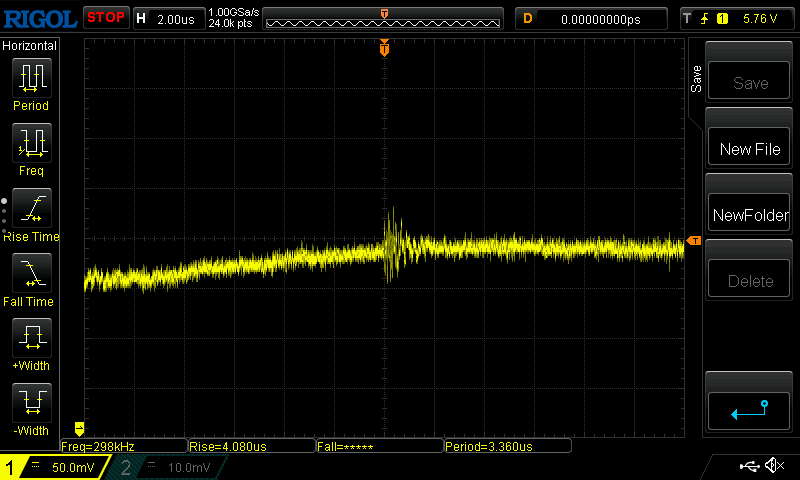This screenshot has width=800, height=480.
Task: Select channel 2 10.0mV label
Action: [x=168, y=467]
